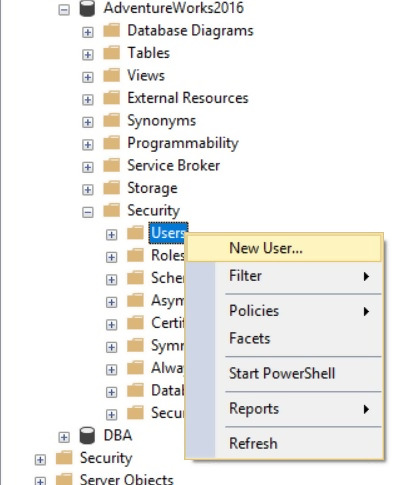The image size is (413, 485).
Task: Click the External Resources folder icon
Action: pos(112,98)
